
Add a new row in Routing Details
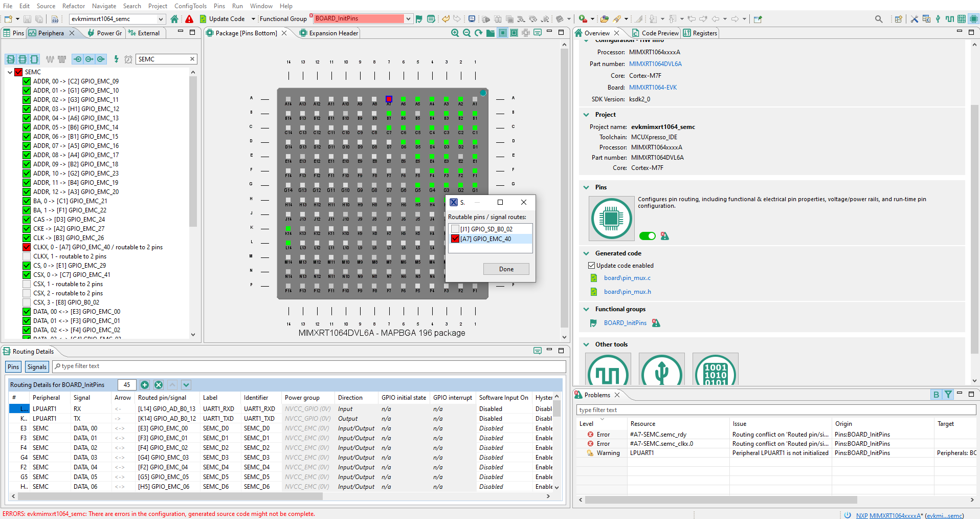pos(145,385)
